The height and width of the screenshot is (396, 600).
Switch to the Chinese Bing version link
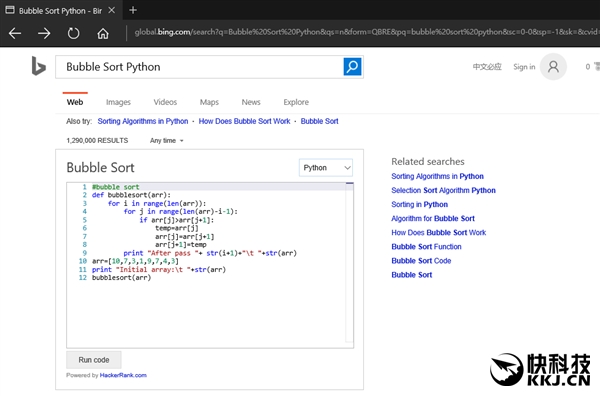click(x=487, y=67)
